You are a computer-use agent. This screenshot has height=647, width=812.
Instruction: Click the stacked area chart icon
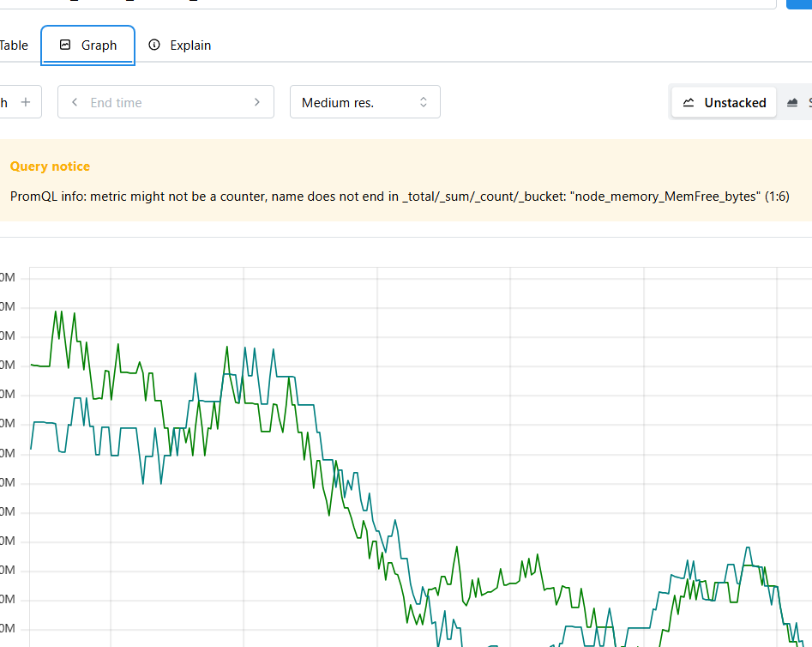792,102
